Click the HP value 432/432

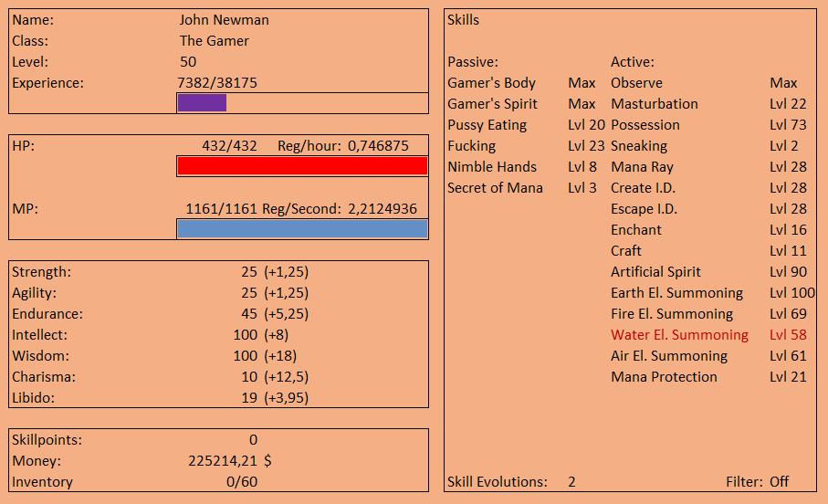pyautogui.click(x=229, y=146)
